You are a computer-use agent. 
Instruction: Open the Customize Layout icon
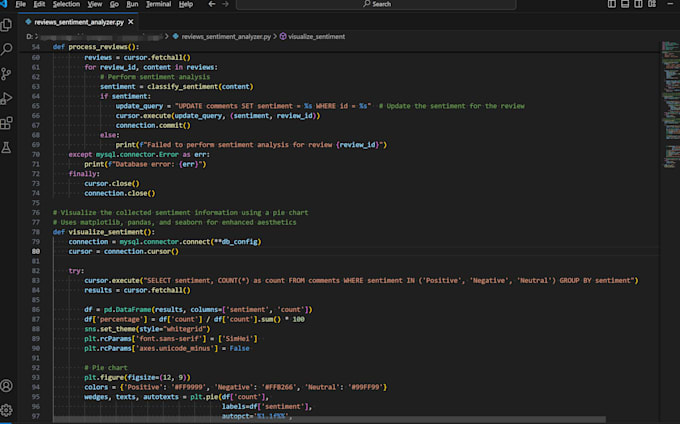(x=652, y=4)
